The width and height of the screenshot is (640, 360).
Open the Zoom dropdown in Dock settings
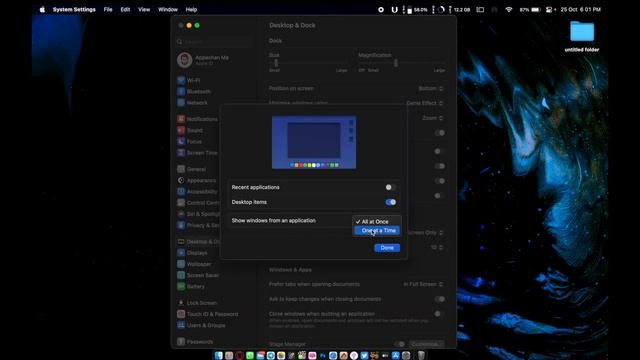tap(432, 118)
